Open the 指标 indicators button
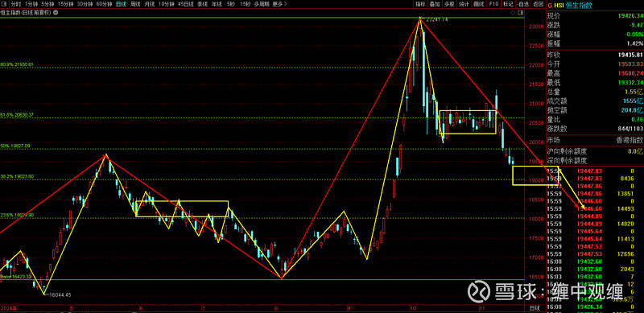Screen dimensions: 644x313 420,4
